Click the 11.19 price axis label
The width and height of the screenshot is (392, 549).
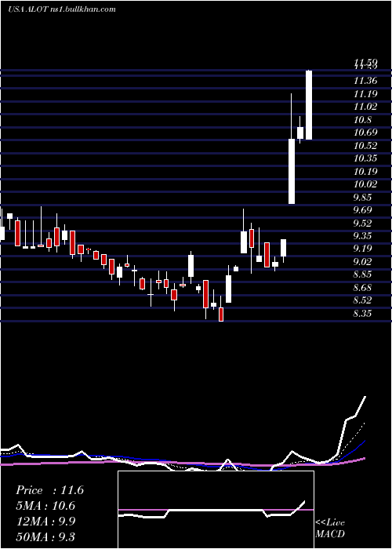365,94
